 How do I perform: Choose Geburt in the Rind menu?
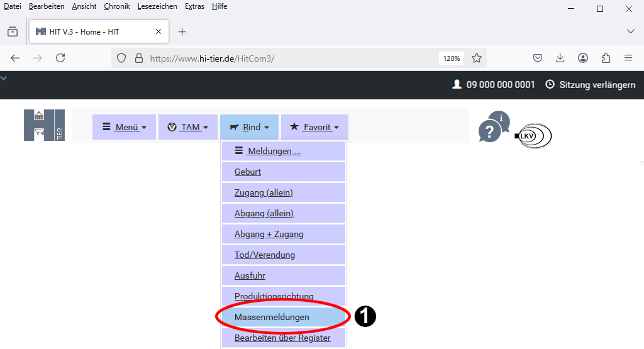click(x=248, y=172)
